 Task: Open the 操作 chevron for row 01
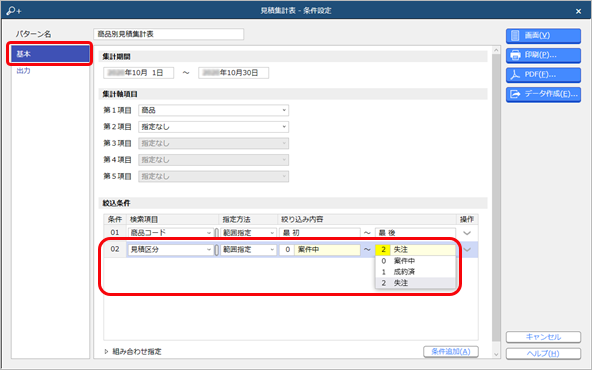(467, 233)
